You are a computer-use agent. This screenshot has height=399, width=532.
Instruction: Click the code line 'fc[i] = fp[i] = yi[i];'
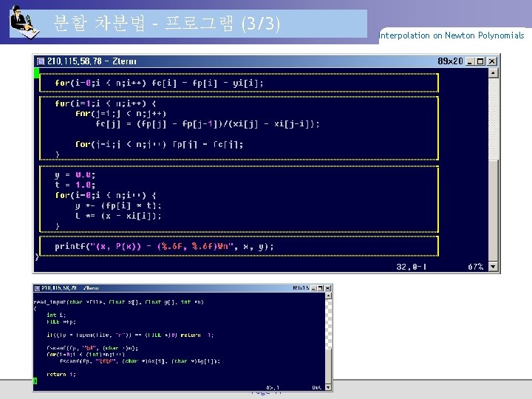(x=208, y=83)
